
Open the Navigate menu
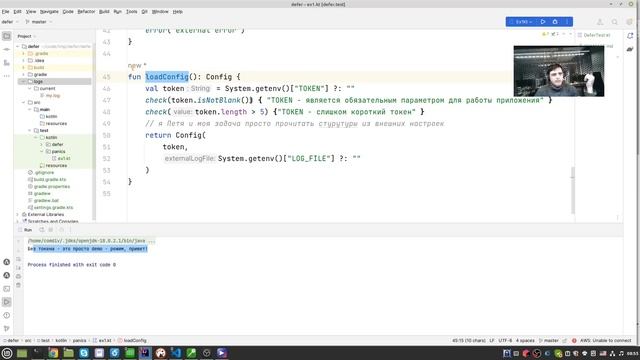pyautogui.click(x=49, y=12)
